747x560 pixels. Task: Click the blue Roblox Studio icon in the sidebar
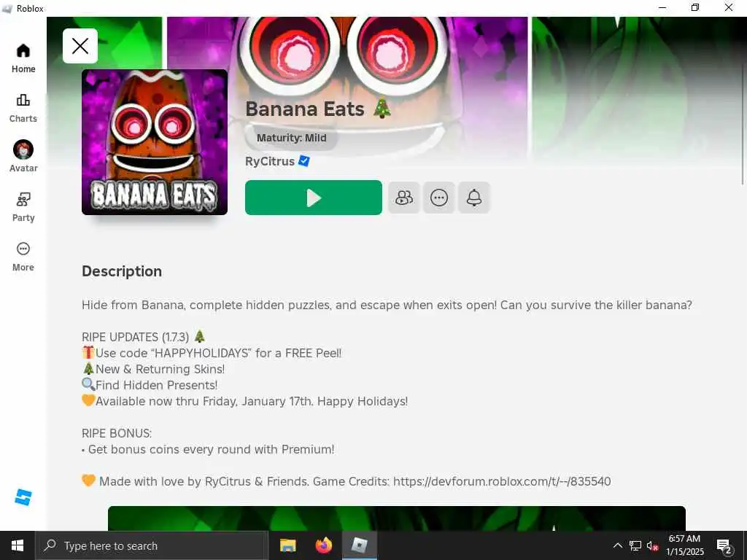pyautogui.click(x=23, y=497)
